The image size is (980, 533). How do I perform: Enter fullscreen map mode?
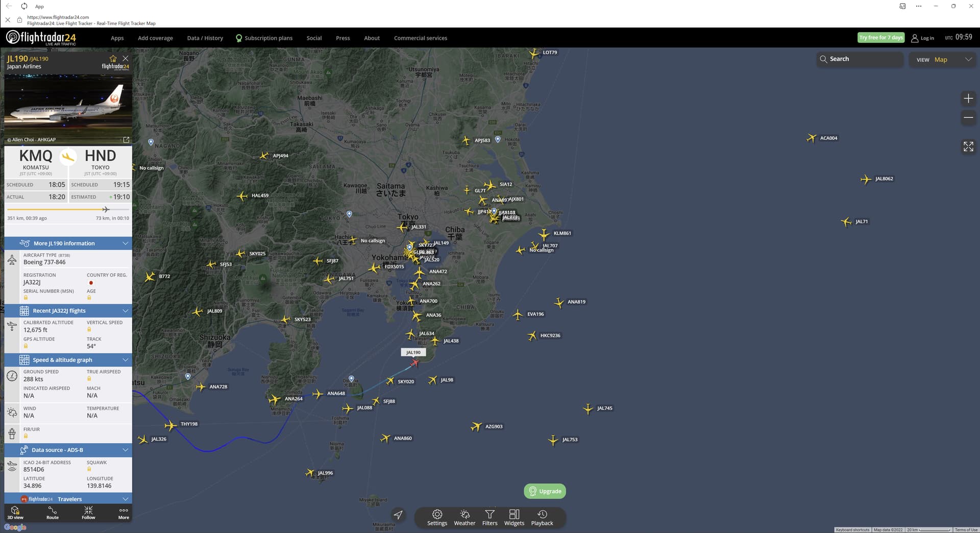[968, 147]
